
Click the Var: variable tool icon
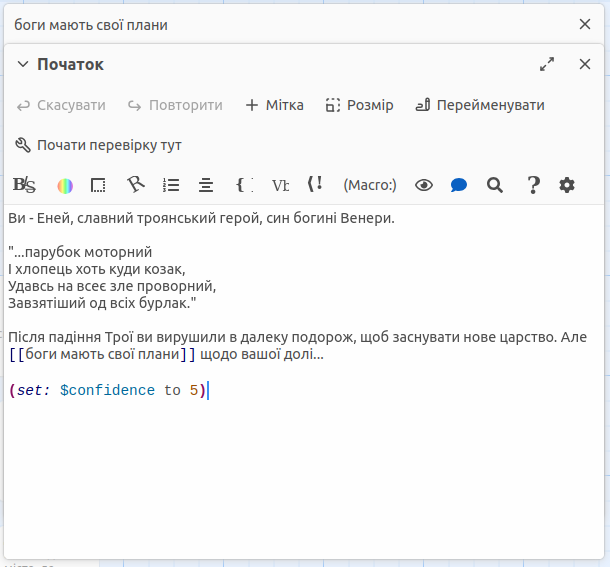point(281,185)
